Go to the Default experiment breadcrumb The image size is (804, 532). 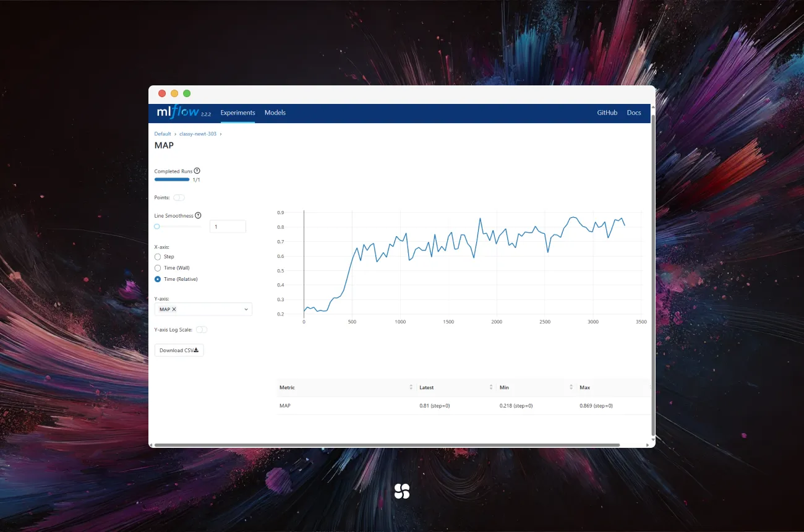[x=163, y=134]
